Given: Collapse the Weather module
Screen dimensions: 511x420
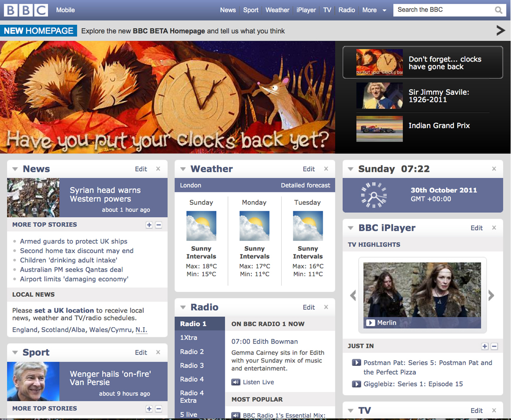Looking at the screenshot, I should (183, 169).
